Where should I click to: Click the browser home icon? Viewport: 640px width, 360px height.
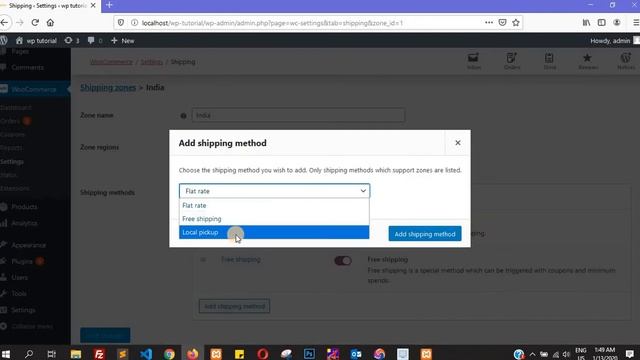pos(50,23)
